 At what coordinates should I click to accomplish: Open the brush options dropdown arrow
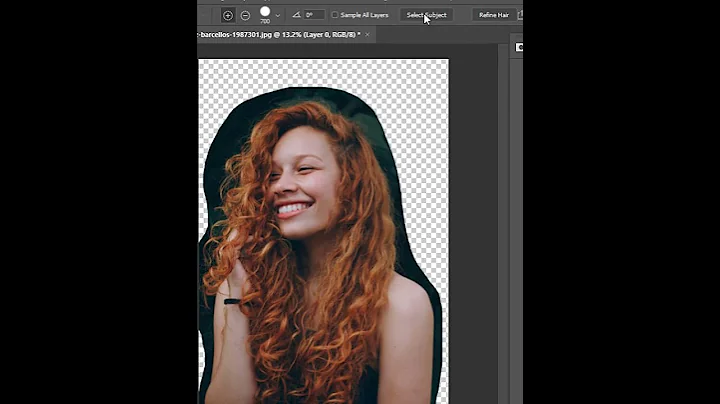278,15
